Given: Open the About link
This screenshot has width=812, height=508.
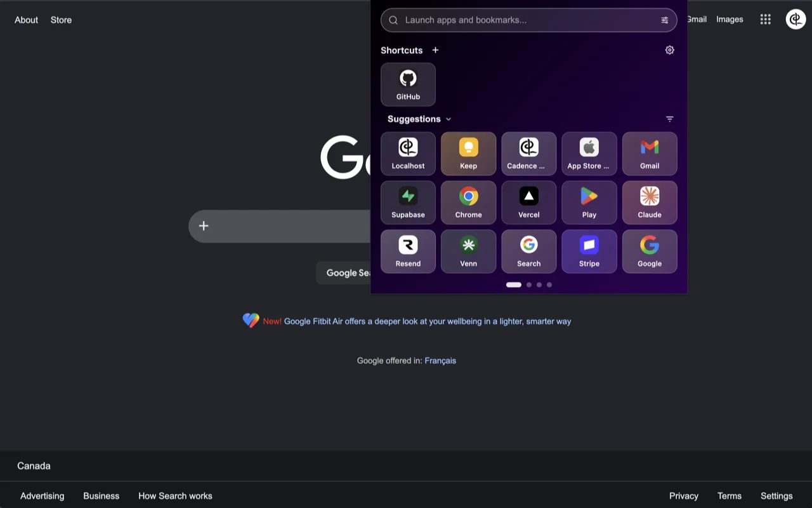Looking at the screenshot, I should (26, 20).
